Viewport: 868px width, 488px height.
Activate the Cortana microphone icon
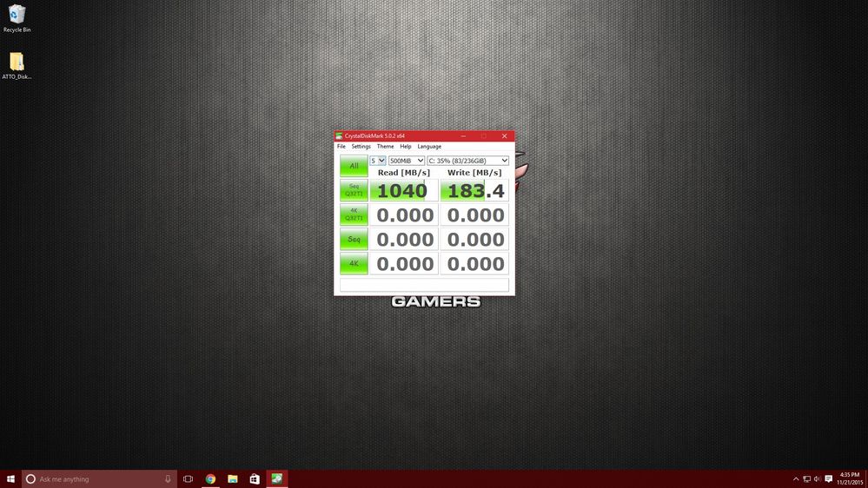[x=168, y=479]
